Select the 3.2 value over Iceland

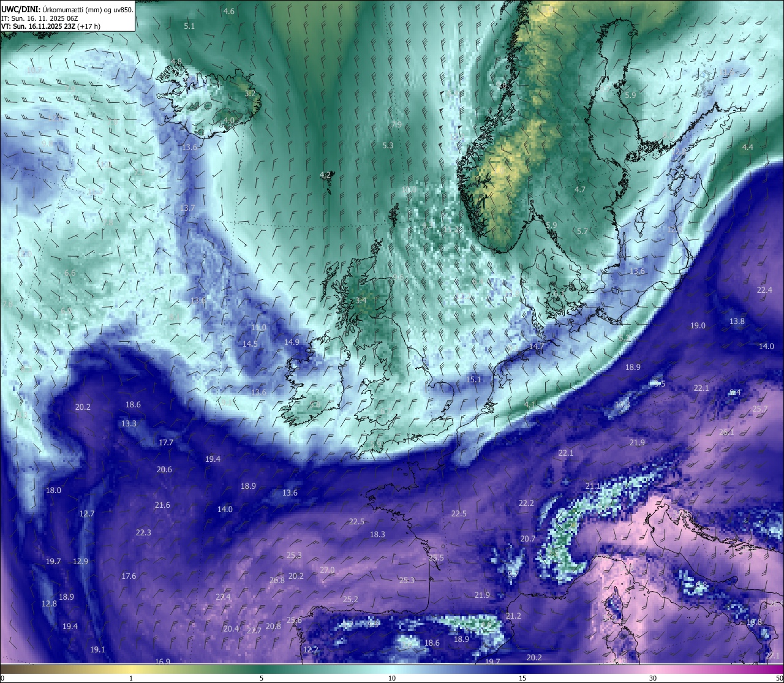250,94
